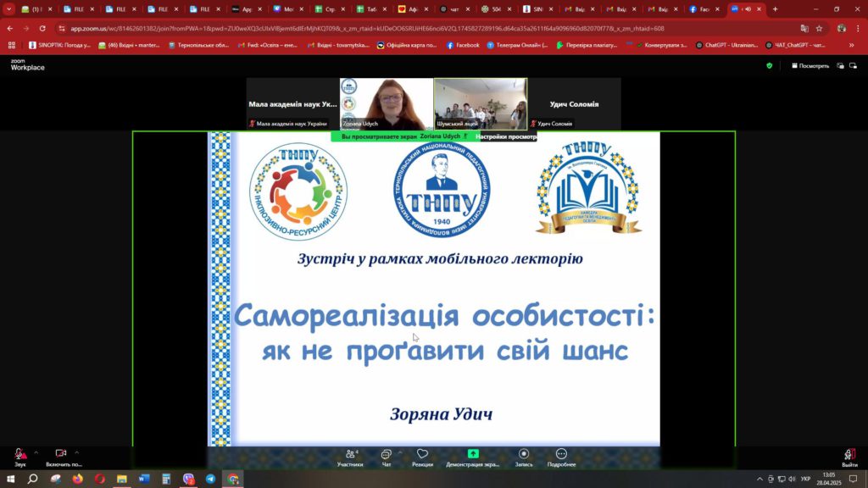The height and width of the screenshot is (488, 868).
Task: Open Настройки просмотра view options
Action: 506,136
